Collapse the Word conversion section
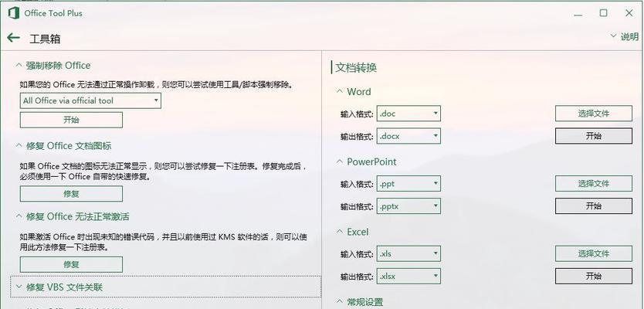Image resolution: width=644 pixels, height=309 pixels. click(354, 92)
